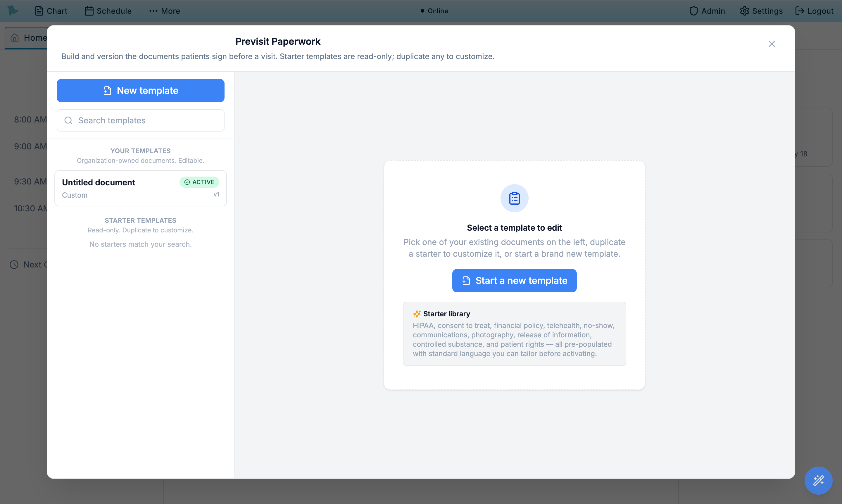
Task: Click the v1 version label
Action: [216, 194]
